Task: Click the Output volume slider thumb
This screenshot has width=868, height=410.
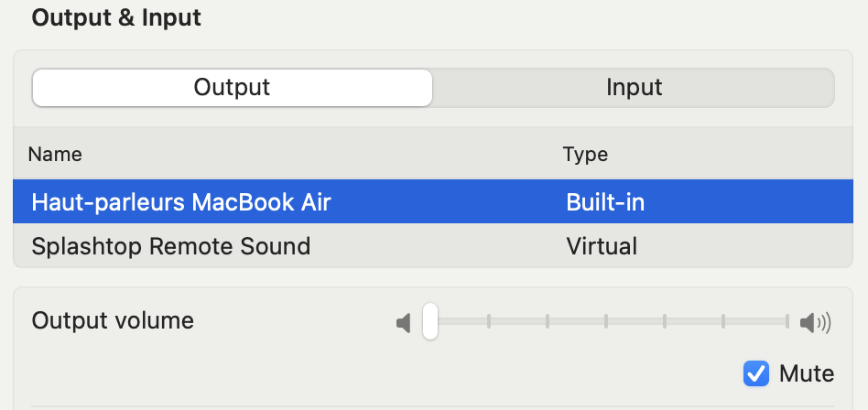Action: pyautogui.click(x=430, y=321)
